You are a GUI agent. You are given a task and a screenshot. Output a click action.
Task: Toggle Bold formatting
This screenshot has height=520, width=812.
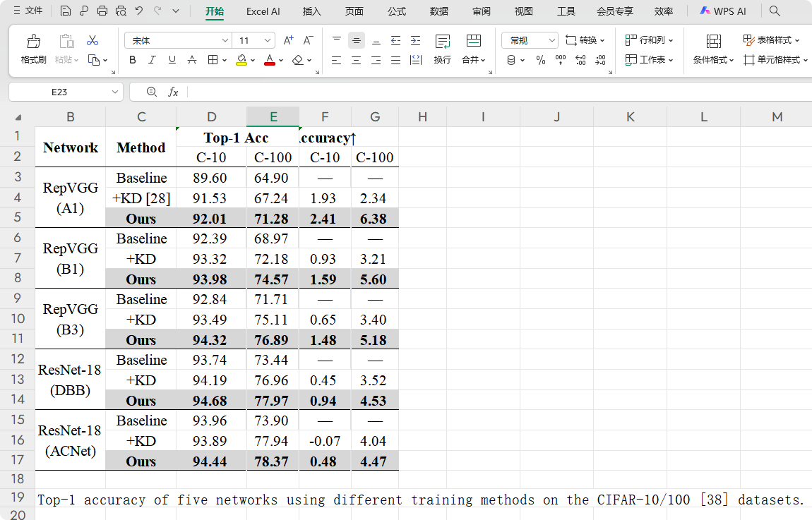click(133, 60)
